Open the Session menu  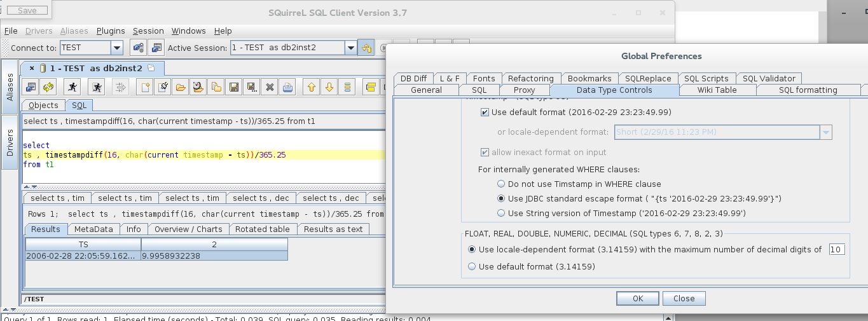click(148, 31)
